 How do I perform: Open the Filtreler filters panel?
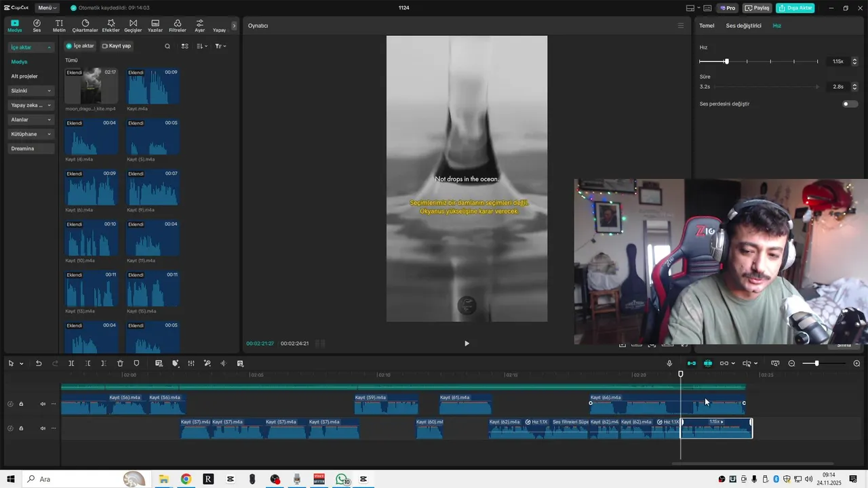coord(177,26)
